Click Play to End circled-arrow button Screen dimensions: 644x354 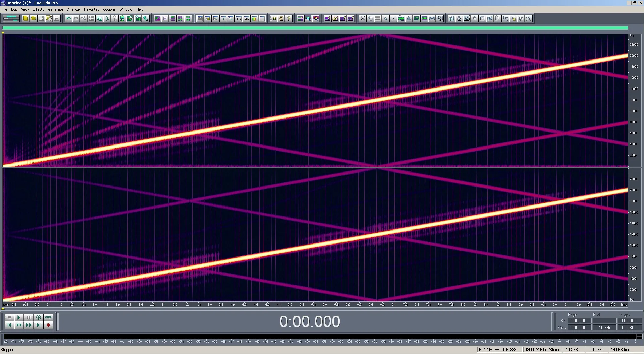(x=38, y=317)
